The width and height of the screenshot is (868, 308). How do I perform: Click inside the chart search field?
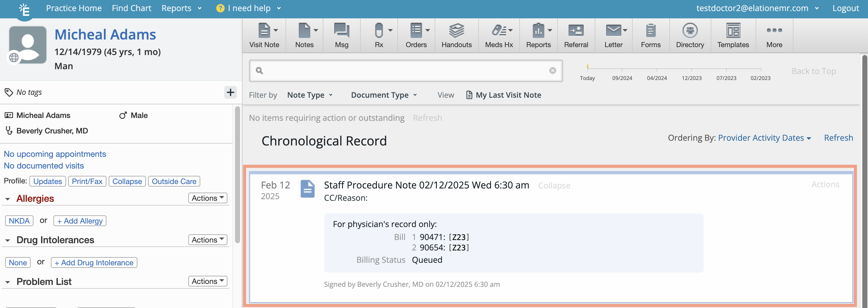pyautogui.click(x=404, y=71)
